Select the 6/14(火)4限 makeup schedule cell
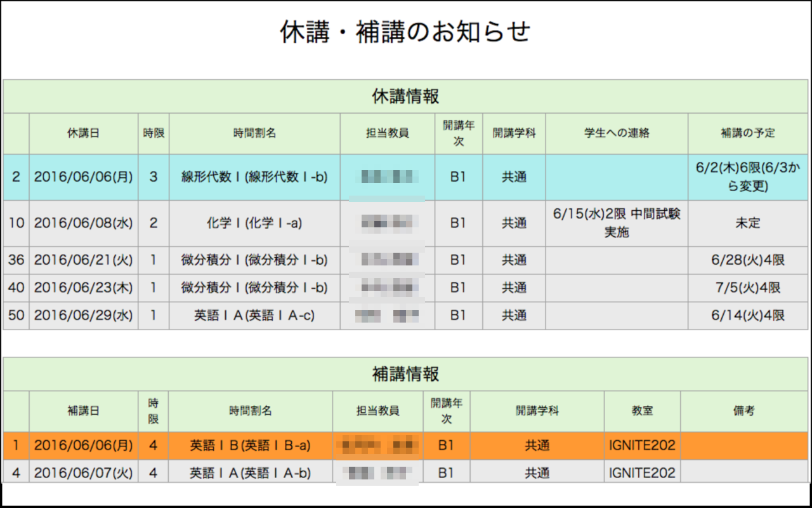812x508 pixels. pyautogui.click(x=748, y=316)
